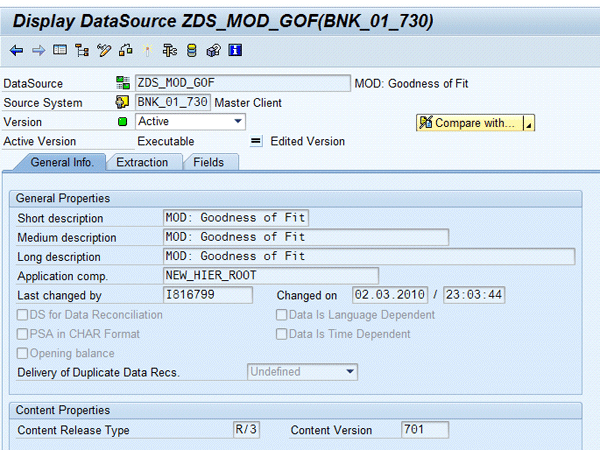600x450 pixels.
Task: Click the blue back arrow icon
Action: point(17,50)
